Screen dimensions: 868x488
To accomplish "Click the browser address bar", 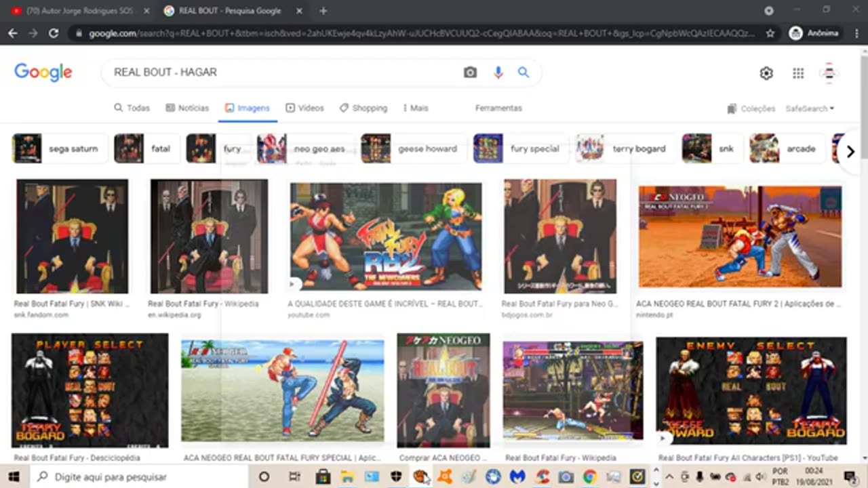I will 420,33.
